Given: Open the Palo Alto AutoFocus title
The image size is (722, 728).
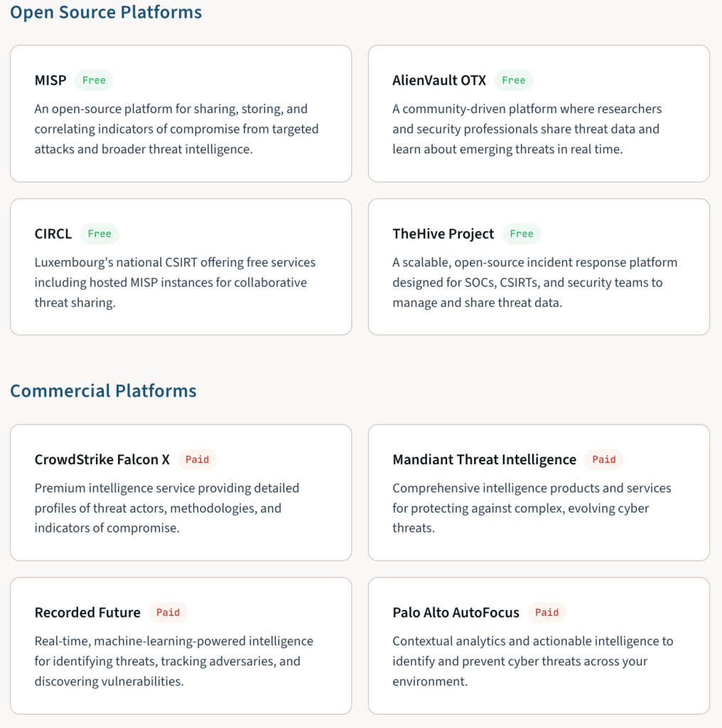Looking at the screenshot, I should (x=456, y=613).
